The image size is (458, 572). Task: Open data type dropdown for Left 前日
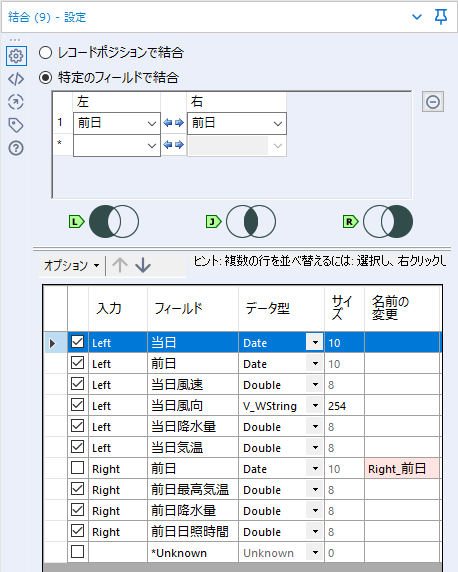click(x=315, y=364)
